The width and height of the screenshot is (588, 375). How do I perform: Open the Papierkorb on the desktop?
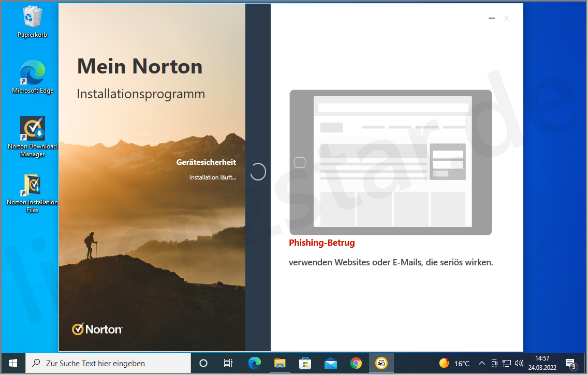[32, 16]
